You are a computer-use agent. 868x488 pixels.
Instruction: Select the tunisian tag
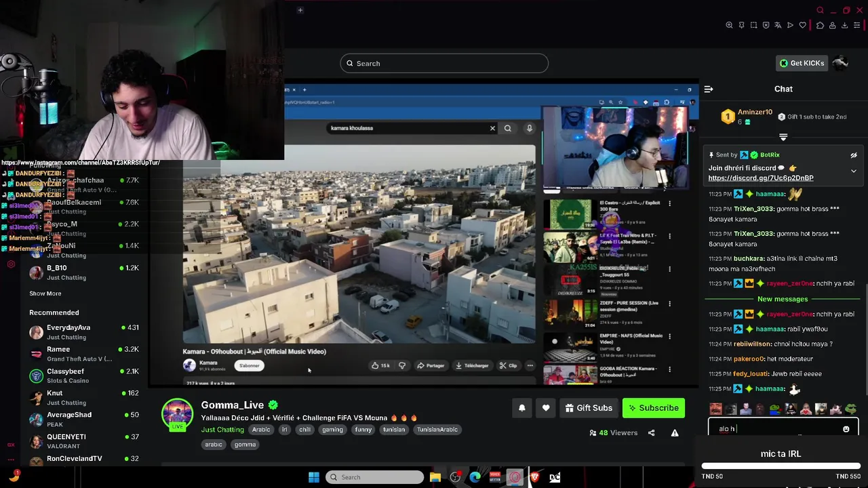pyautogui.click(x=394, y=430)
